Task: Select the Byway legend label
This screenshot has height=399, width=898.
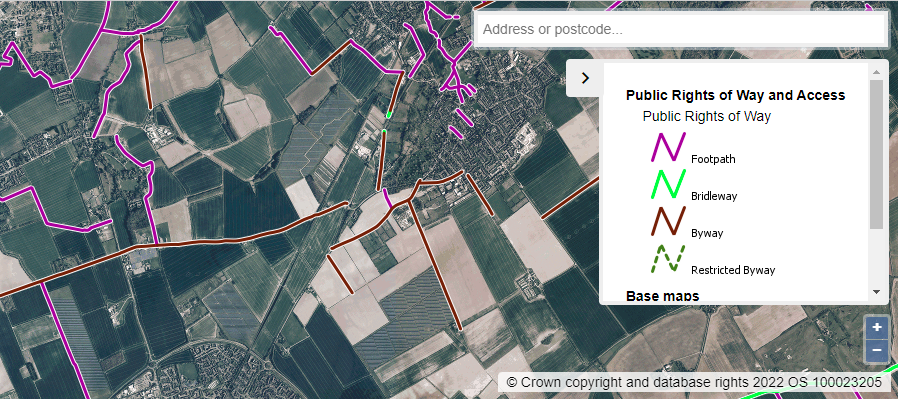Action: (707, 234)
